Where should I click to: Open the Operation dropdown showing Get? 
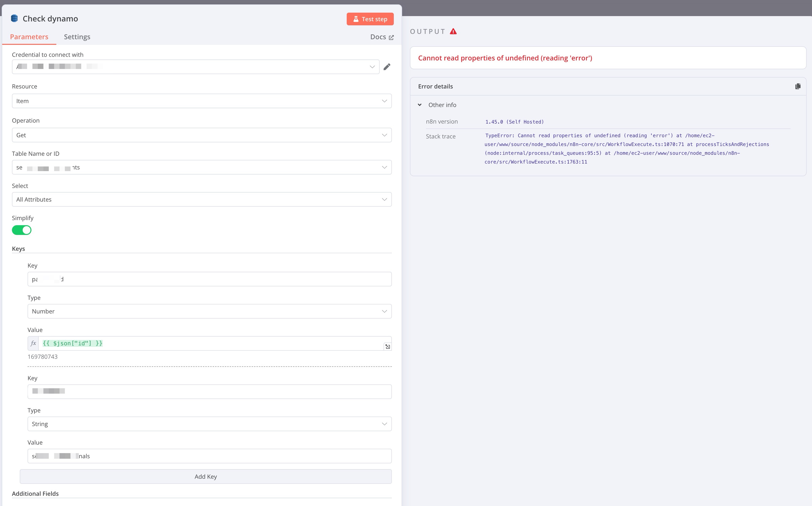point(202,135)
